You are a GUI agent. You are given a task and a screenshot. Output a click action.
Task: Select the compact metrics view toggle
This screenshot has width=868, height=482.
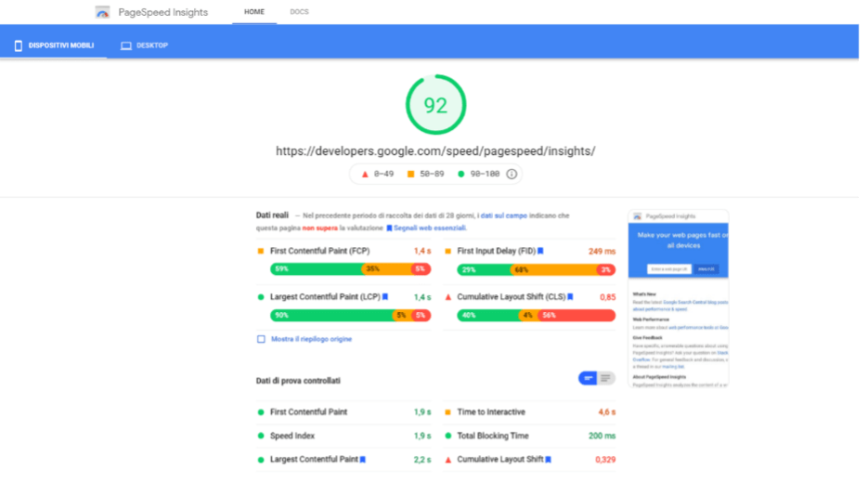(588, 378)
